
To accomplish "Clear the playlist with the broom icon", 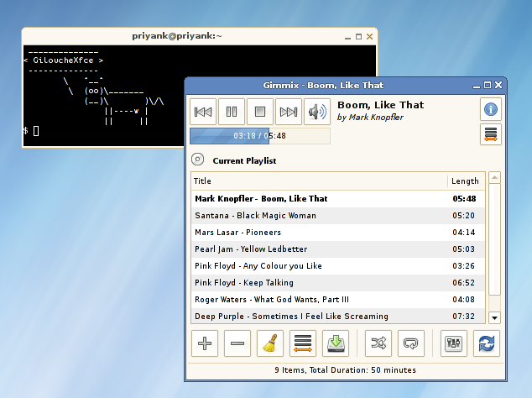I will click(270, 343).
